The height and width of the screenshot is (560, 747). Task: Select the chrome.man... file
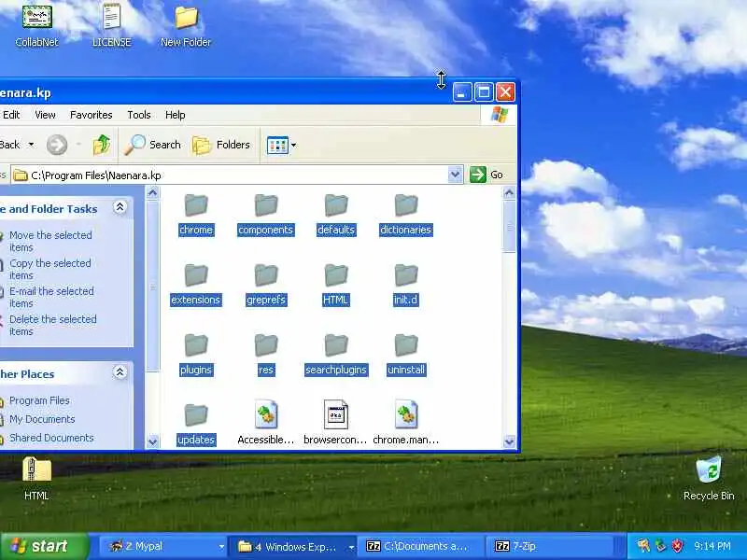[406, 424]
